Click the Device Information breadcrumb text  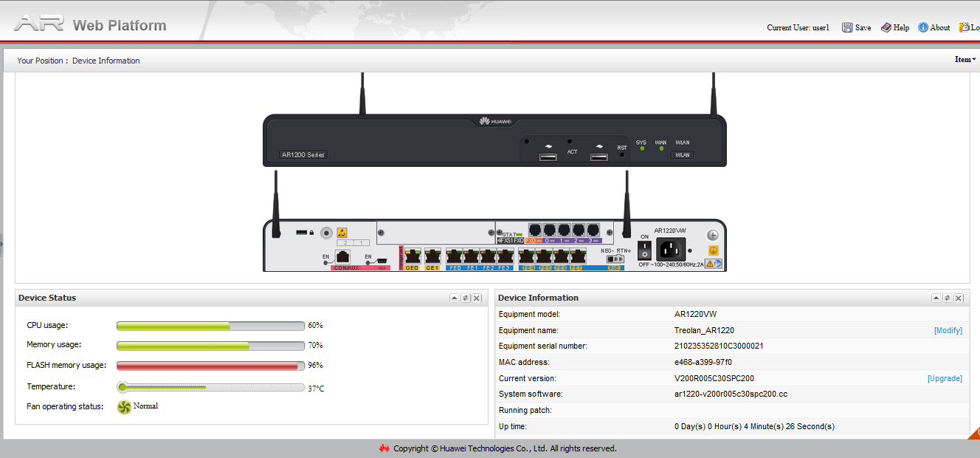click(x=106, y=61)
